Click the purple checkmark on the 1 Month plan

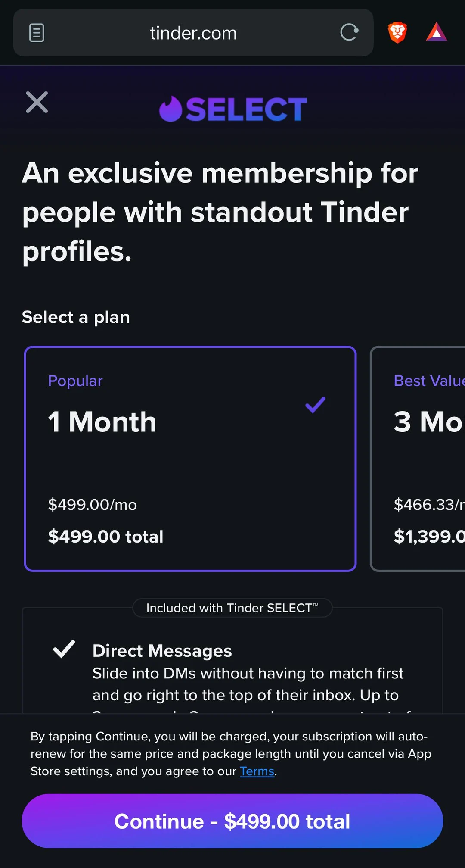(x=315, y=404)
